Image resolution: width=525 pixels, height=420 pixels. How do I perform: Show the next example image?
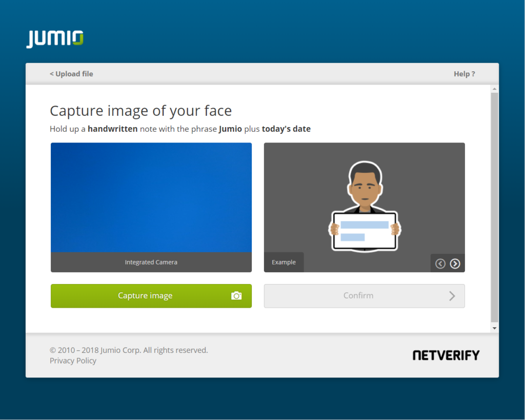[455, 264]
